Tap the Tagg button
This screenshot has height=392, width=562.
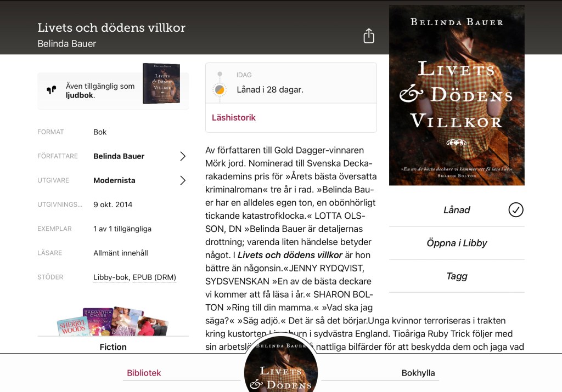pos(457,276)
